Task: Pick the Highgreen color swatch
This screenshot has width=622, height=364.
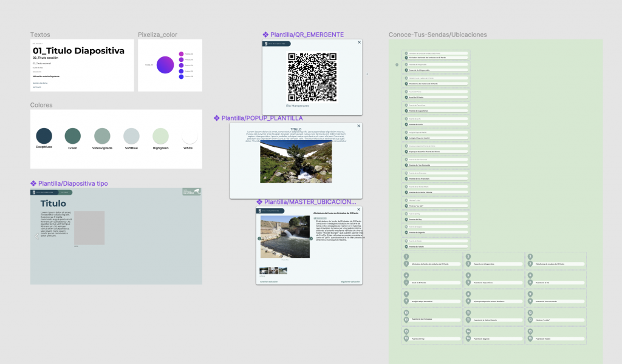Action: pos(161,136)
